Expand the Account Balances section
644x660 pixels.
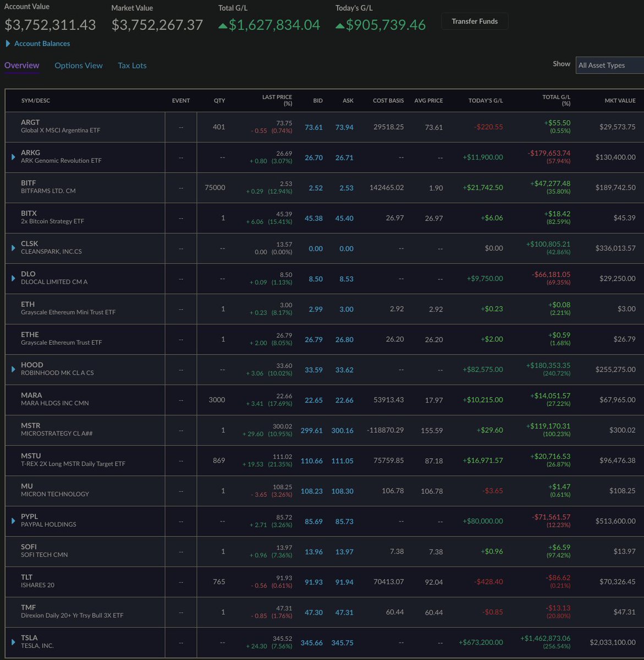(x=37, y=43)
